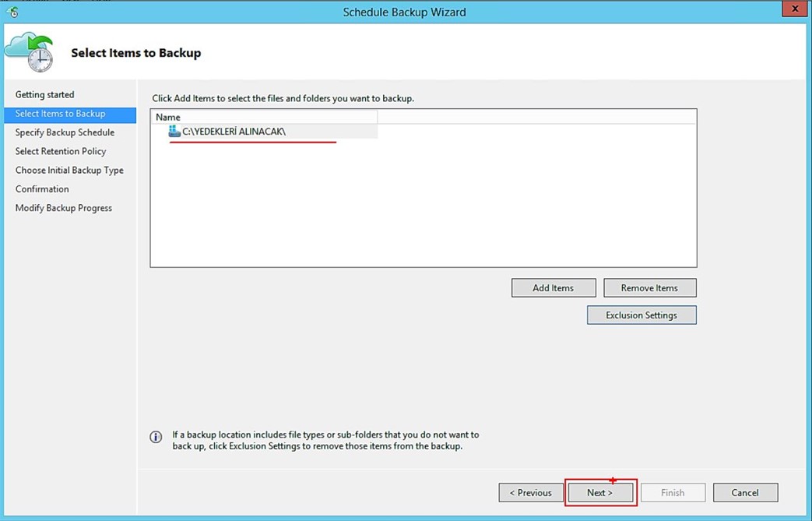Close the Schedule Backup Wizard window
The image size is (812, 521).
pyautogui.click(x=794, y=9)
